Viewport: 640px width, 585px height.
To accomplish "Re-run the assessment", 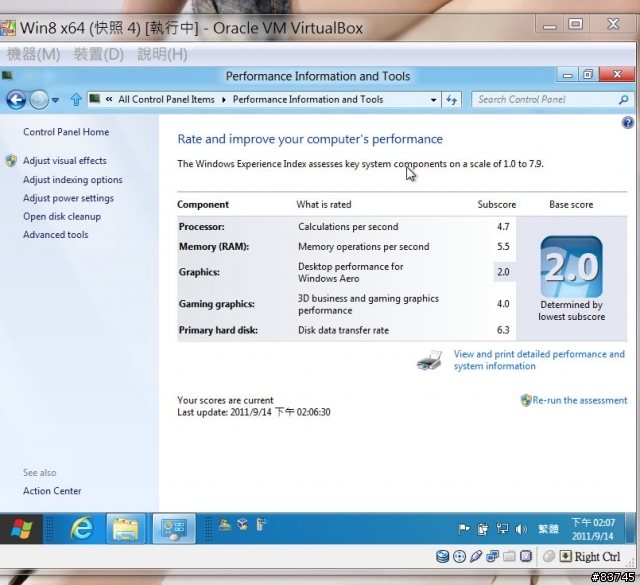I will tap(580, 400).
